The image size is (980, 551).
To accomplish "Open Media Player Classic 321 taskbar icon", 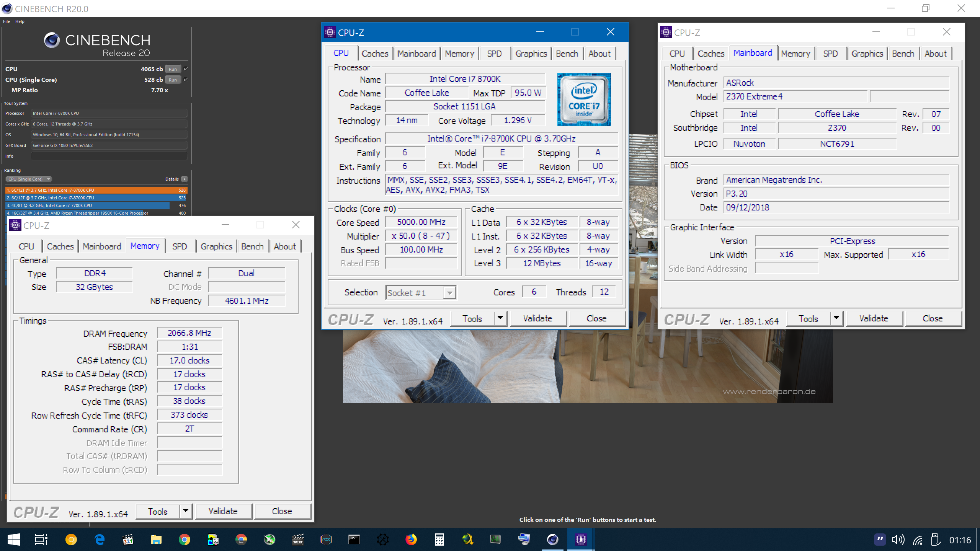I will point(128,540).
